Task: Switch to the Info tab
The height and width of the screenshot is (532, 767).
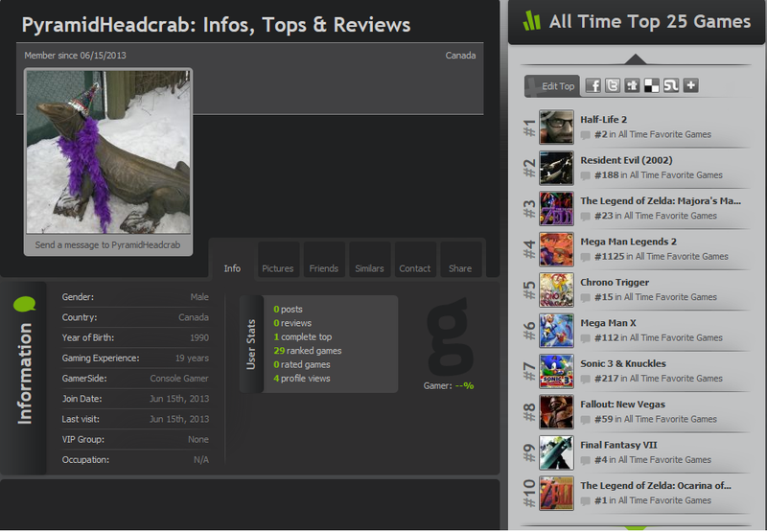Action: pos(232,268)
